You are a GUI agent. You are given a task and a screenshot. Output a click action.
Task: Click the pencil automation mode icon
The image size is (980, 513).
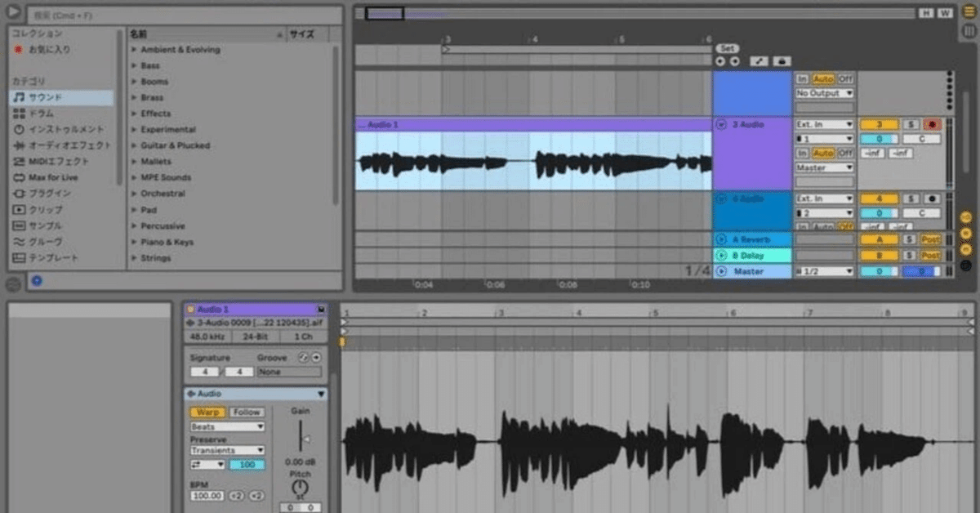(759, 61)
